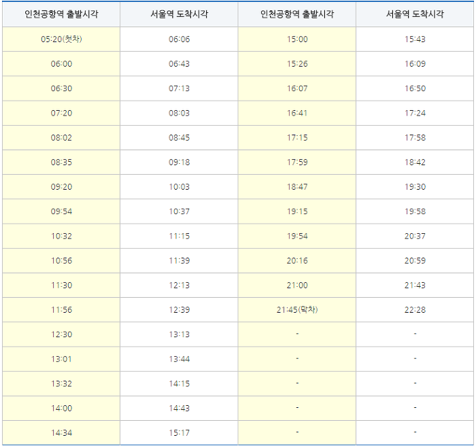The height and width of the screenshot is (448, 476).
Task: Select arrival time 12:39
Action: 179,310
